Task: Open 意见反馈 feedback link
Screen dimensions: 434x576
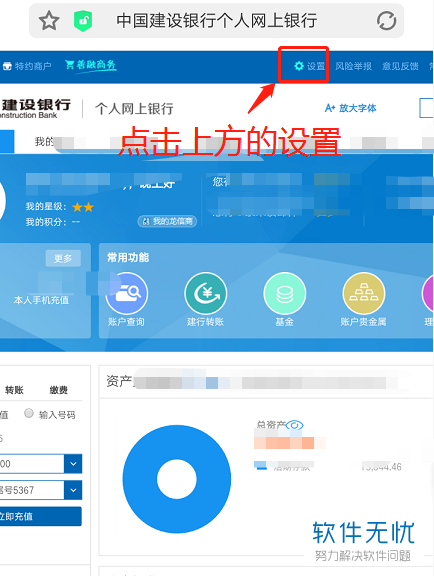Action: tap(401, 66)
